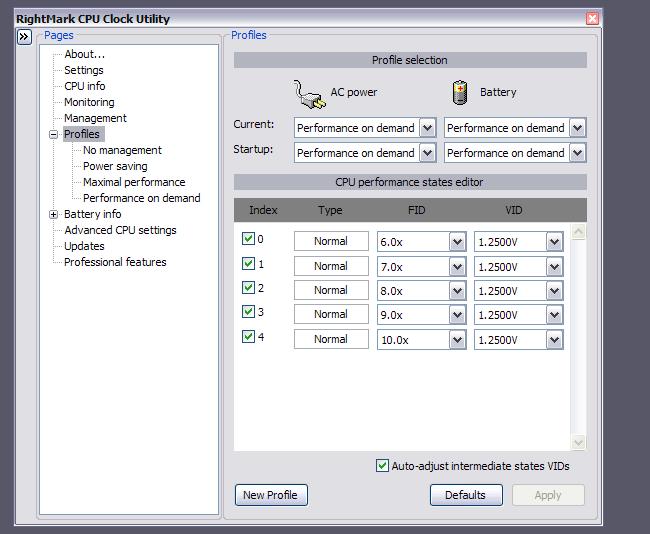Click the New Profile button
The image size is (650, 534).
tap(271, 495)
